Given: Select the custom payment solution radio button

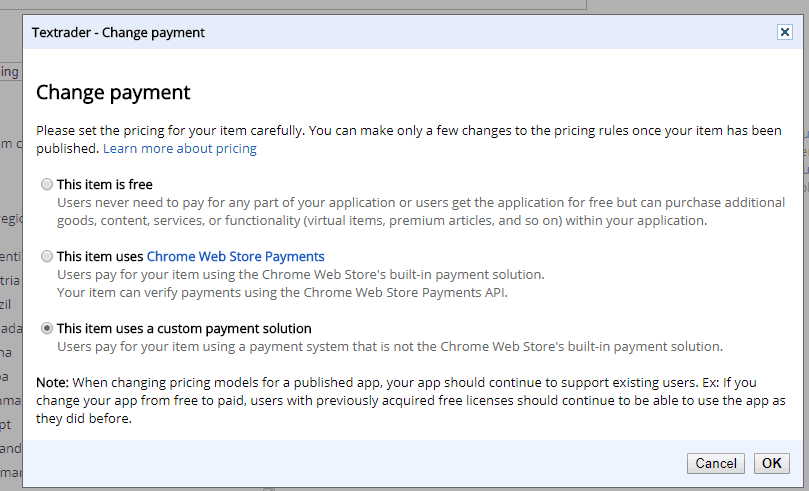Looking at the screenshot, I should [x=47, y=328].
